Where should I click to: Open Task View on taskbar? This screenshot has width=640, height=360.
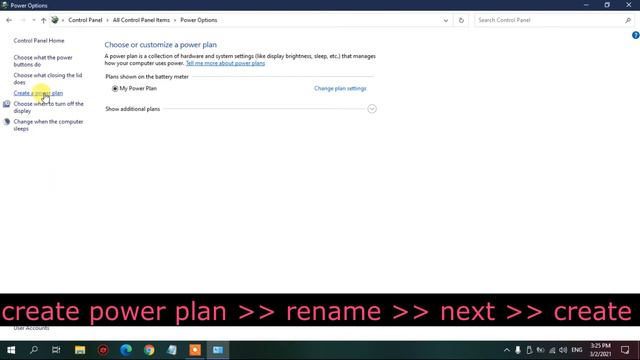tap(56, 350)
